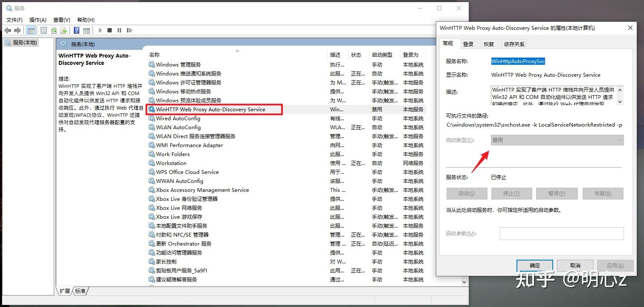Toggle the Show/Hide Console Tree icon

(31, 30)
